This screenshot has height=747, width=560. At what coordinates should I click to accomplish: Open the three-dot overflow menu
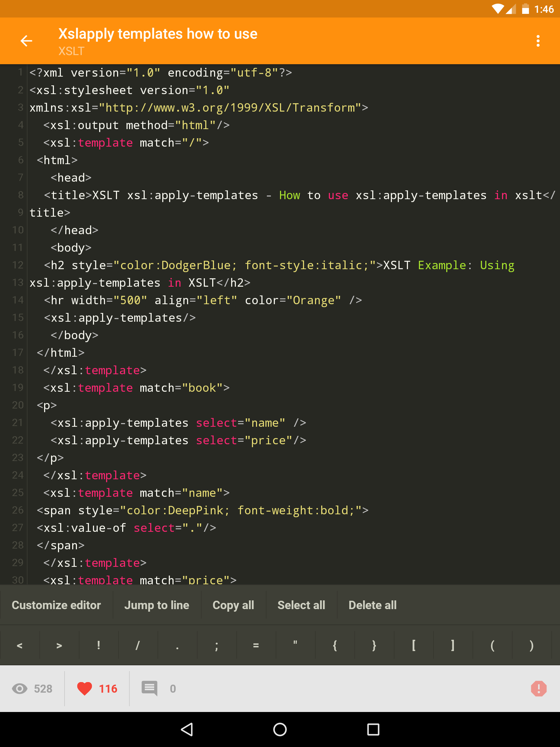point(538,41)
